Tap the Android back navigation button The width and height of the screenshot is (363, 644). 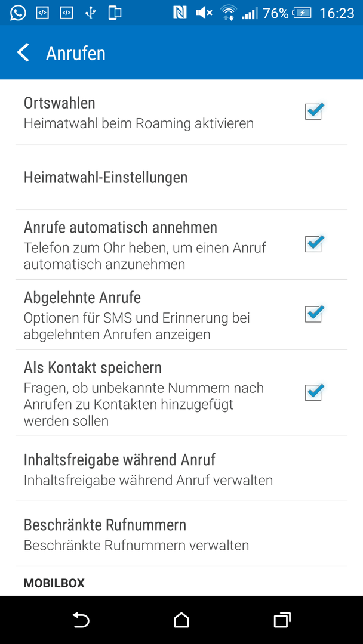click(81, 620)
